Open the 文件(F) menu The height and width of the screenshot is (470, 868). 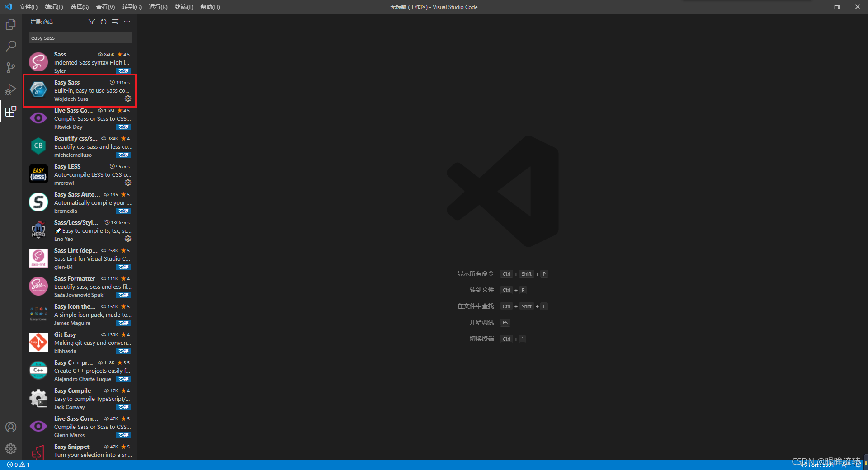[28, 7]
